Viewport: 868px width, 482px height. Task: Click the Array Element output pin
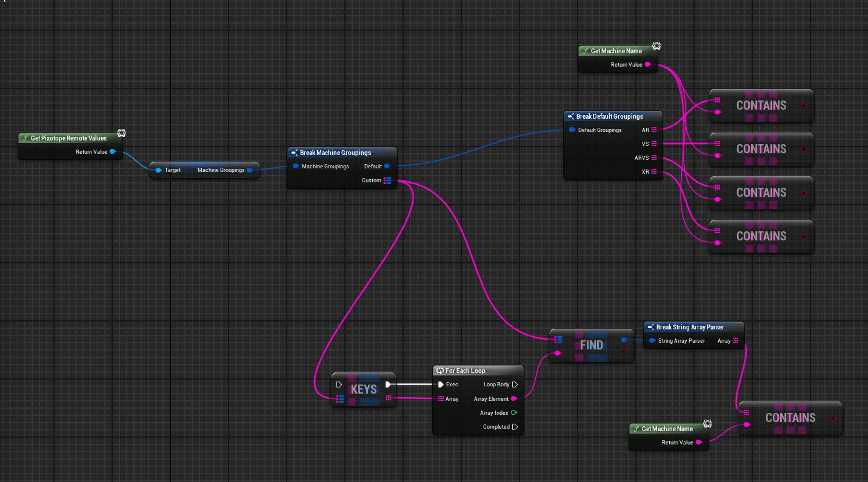coord(514,399)
